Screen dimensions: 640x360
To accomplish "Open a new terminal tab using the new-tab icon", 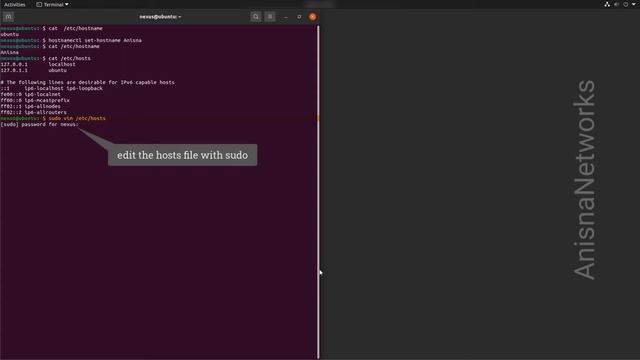I will [8, 17].
